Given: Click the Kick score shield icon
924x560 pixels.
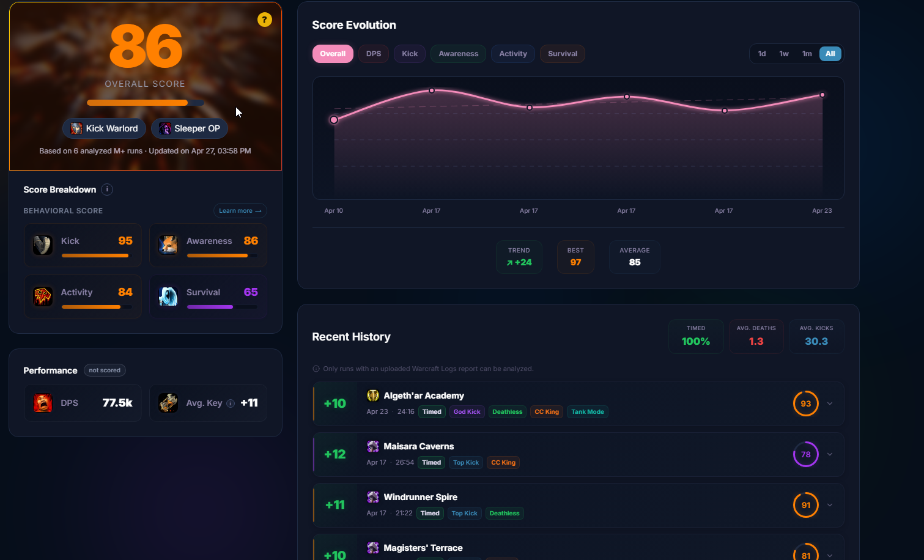Looking at the screenshot, I should tap(43, 245).
